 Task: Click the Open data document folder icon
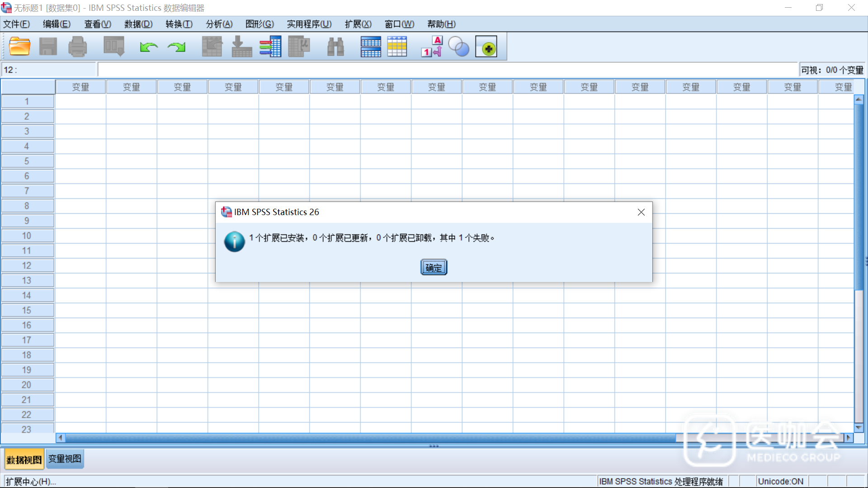[19, 47]
